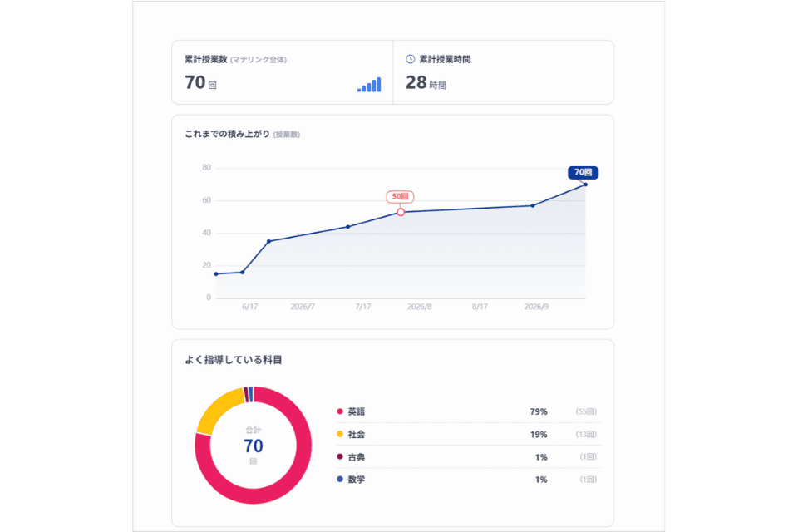798x532 pixels.
Task: Click the first data point on the line chart
Action: pyautogui.click(x=216, y=273)
